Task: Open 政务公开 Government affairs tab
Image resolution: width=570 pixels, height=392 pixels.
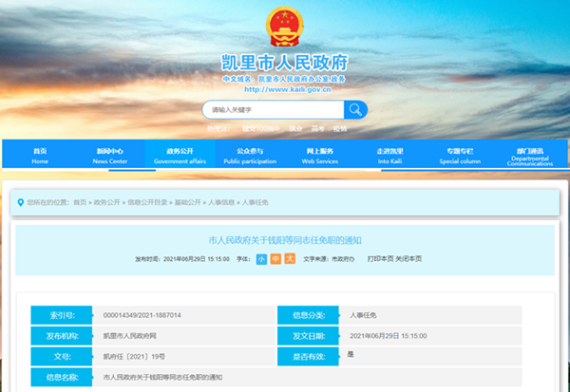Action: coord(180,156)
